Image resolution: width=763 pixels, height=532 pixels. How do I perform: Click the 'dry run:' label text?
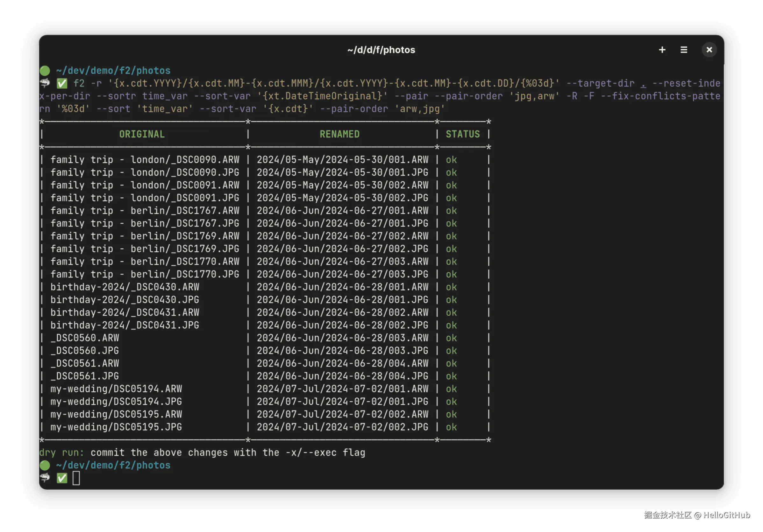point(61,453)
